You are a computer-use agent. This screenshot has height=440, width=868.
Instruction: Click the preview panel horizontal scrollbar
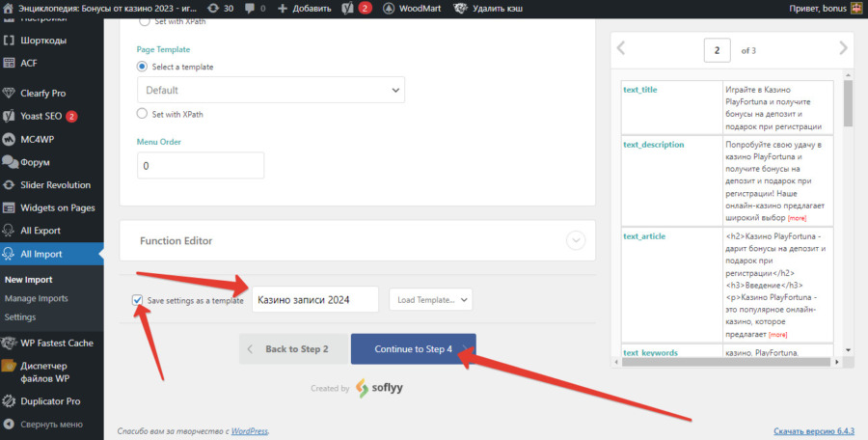pos(725,362)
